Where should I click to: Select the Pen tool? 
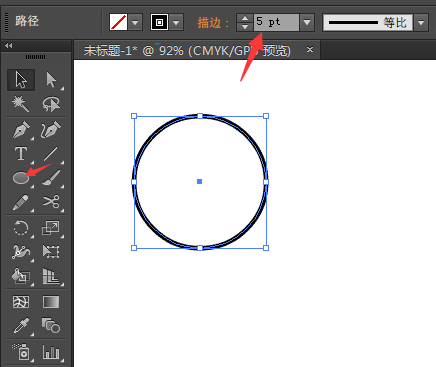(x=21, y=130)
